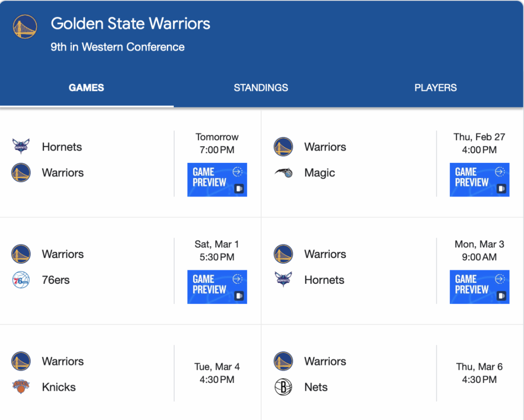The height and width of the screenshot is (420, 524).
Task: Open Game Preview for Thu, Feb 27
Action: point(479,179)
